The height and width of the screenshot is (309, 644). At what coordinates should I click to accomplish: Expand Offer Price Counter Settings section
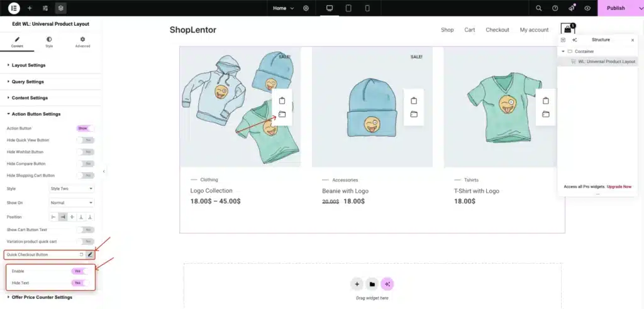[x=50, y=297]
